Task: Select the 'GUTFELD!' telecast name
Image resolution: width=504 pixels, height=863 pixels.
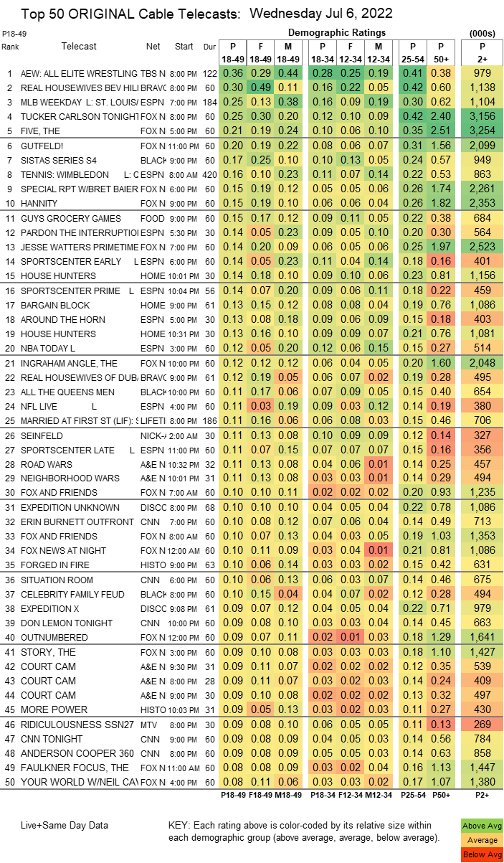Action: tap(42, 146)
